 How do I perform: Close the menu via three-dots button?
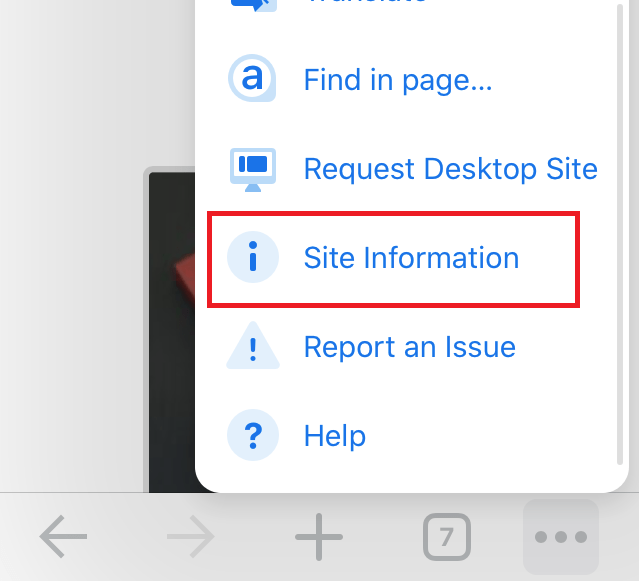point(561,537)
